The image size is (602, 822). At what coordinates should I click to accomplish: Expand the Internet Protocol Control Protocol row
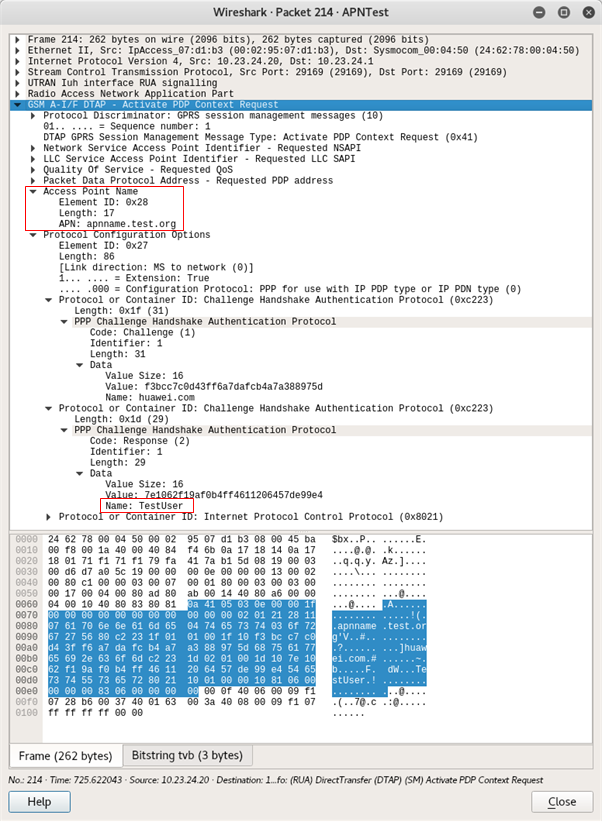tap(49, 517)
